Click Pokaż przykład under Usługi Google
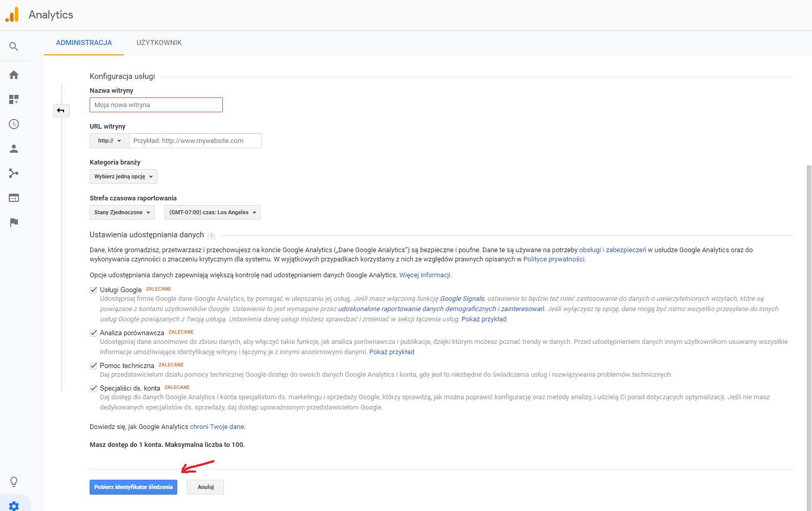812x511 pixels. click(484, 319)
